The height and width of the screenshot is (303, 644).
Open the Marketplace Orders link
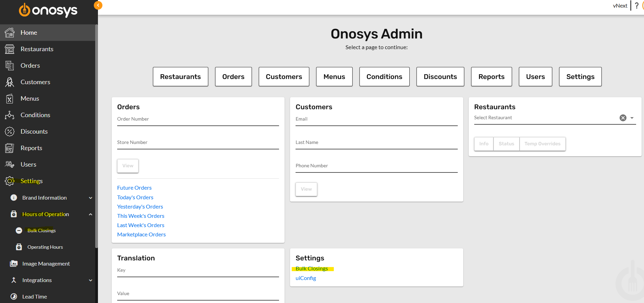[x=141, y=235]
